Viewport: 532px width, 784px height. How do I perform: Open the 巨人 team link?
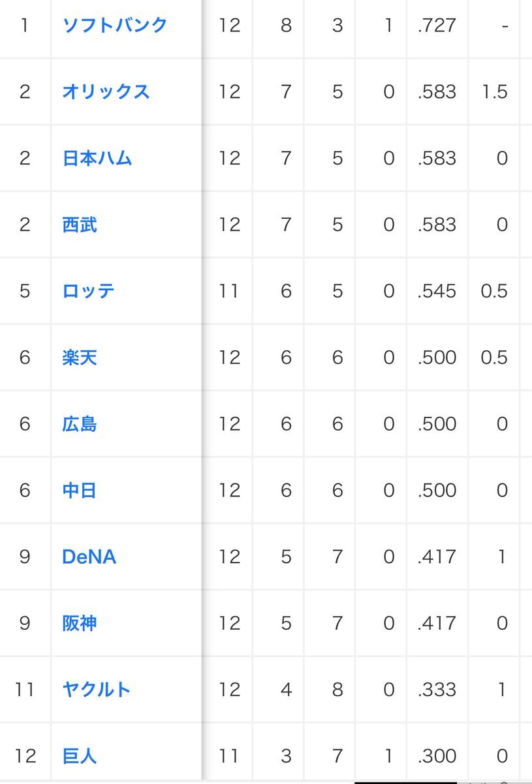80,756
